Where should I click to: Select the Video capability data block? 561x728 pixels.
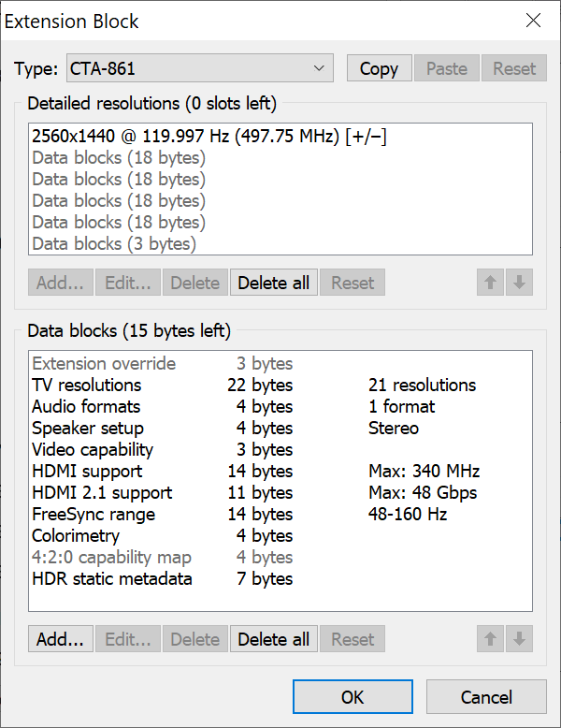click(93, 450)
